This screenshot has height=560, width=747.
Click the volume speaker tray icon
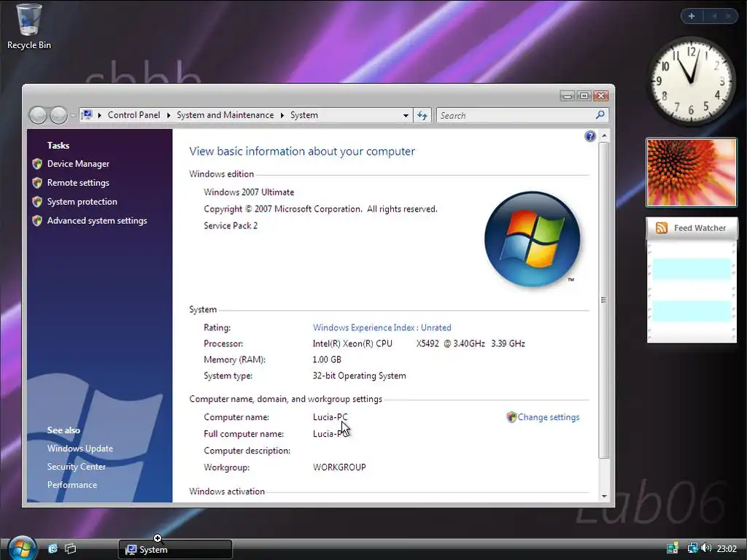point(706,548)
